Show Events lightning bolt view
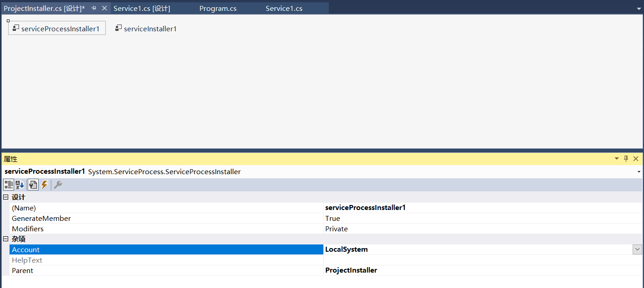 click(45, 185)
